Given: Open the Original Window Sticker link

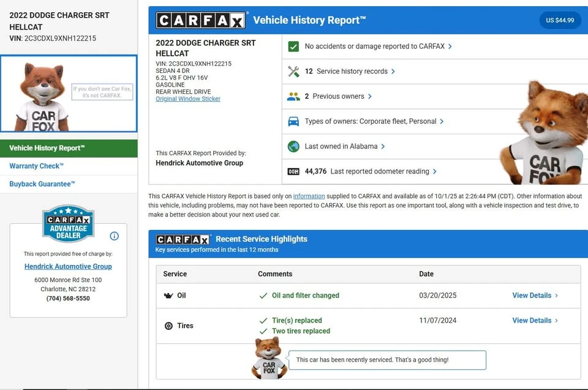Looking at the screenshot, I should [x=188, y=99].
